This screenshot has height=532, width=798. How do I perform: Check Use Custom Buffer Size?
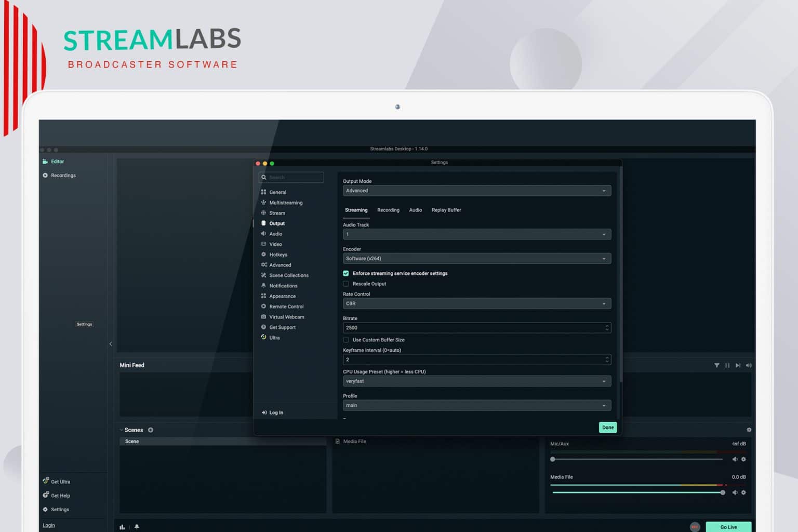coord(346,340)
